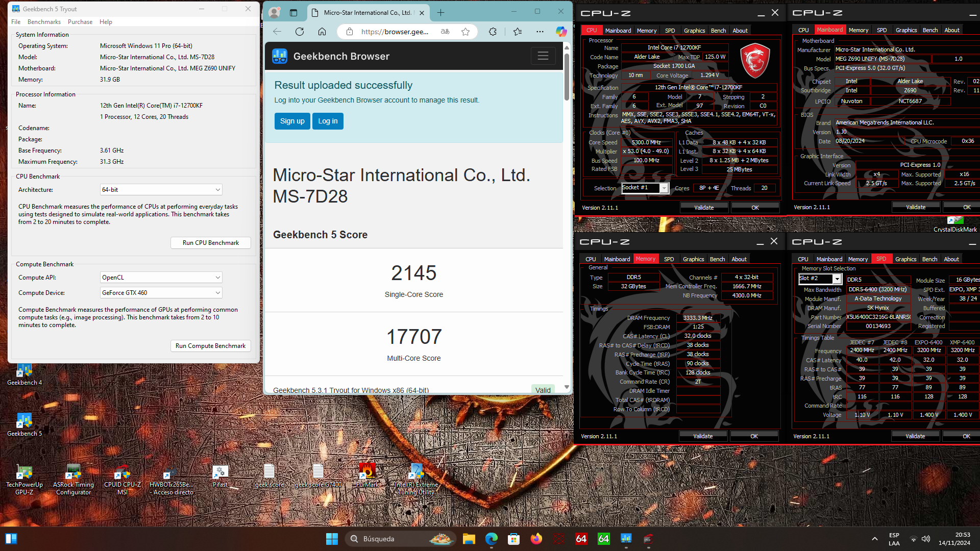980x551 pixels.
Task: Open the Windows widgets taskbar button
Action: point(11,539)
